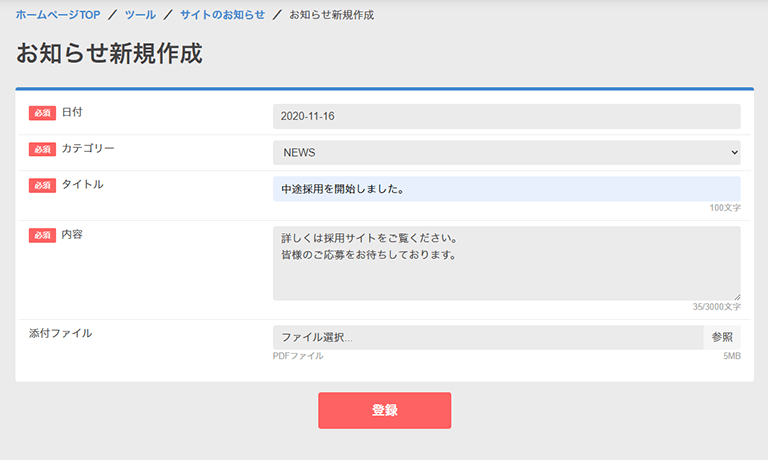The height and width of the screenshot is (460, 768).
Task: Click the ホームページTOP breadcrumb link
Action: tap(58, 15)
